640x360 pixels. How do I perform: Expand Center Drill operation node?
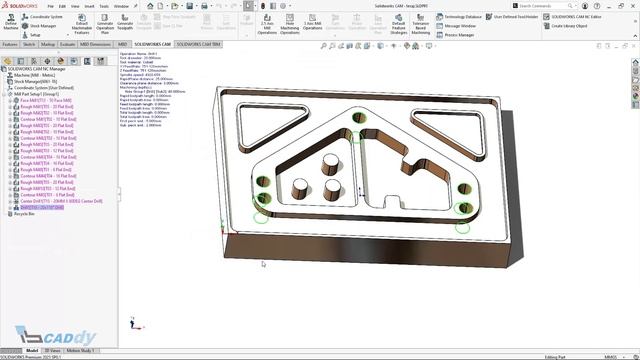(10, 201)
